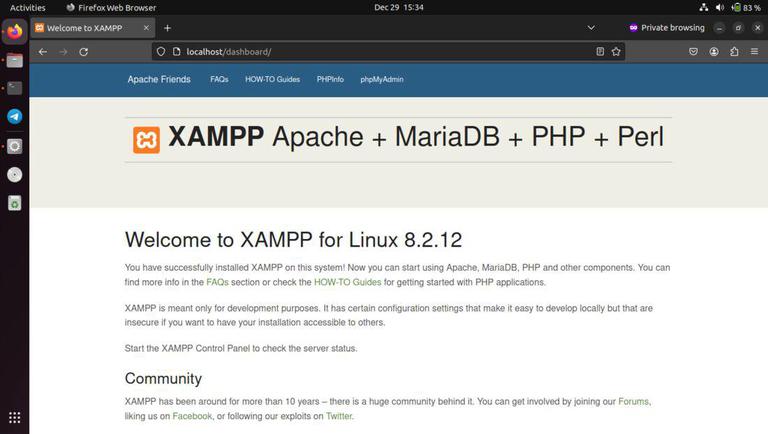Reload the localhost dashboard page
This screenshot has width=768, height=434.
point(84,51)
